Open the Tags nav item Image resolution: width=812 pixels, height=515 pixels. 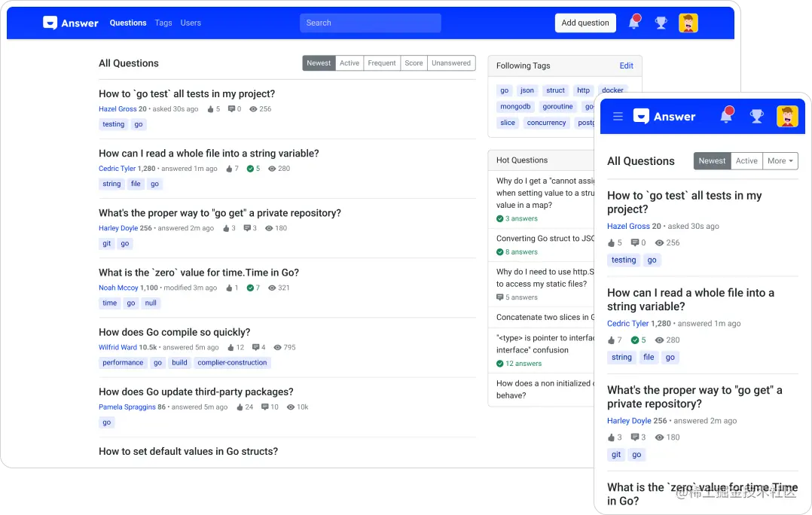163,23
